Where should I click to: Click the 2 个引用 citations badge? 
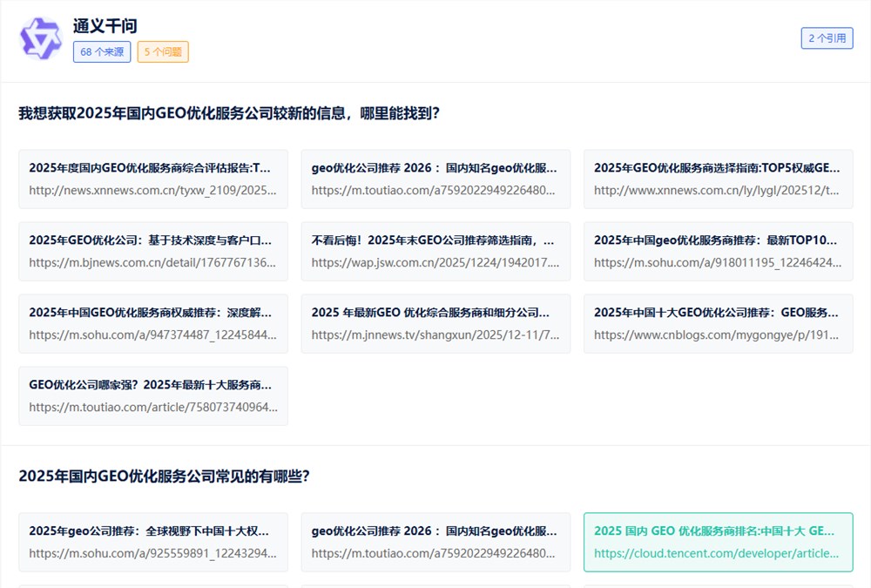[x=827, y=38]
